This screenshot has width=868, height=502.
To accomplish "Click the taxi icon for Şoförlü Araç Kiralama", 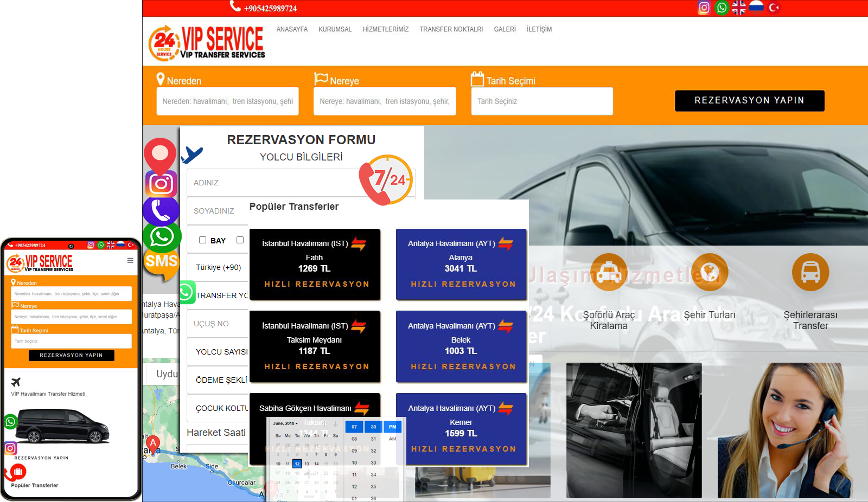I will pos(609,272).
